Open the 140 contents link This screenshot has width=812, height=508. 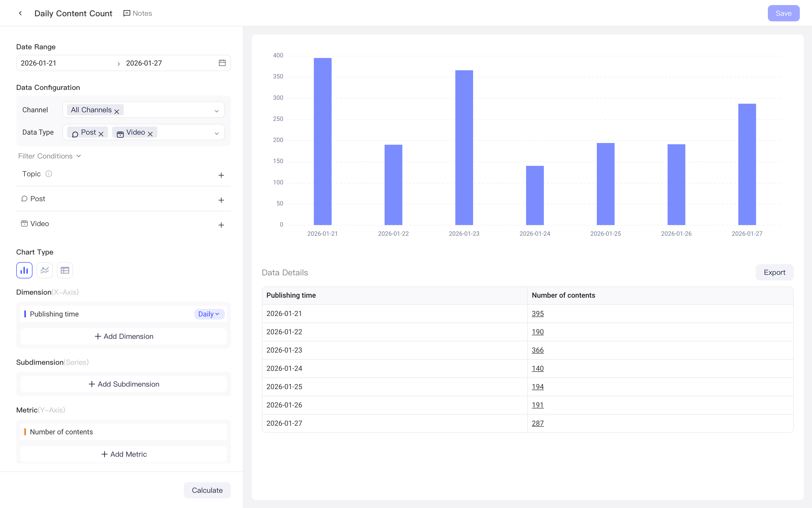click(537, 368)
